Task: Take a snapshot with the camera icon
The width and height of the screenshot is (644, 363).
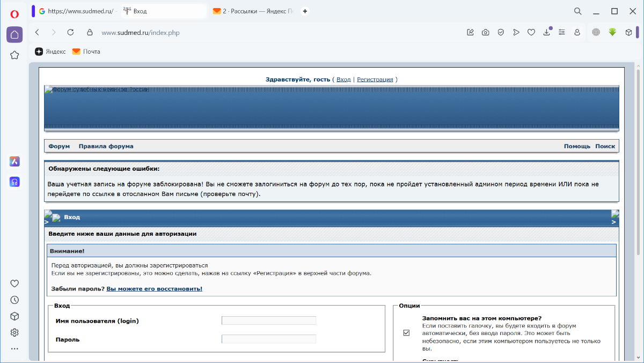Action: [x=485, y=32]
